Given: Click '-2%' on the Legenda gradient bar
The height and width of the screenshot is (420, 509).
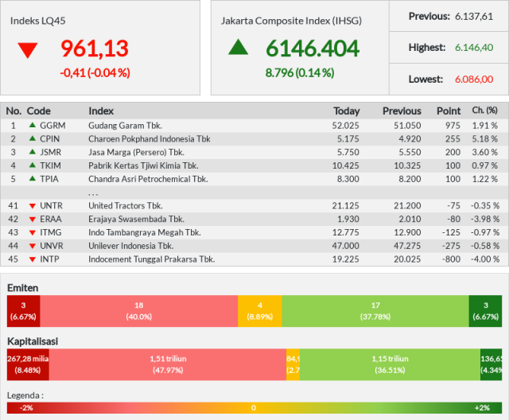Looking at the screenshot, I should 26,407.
